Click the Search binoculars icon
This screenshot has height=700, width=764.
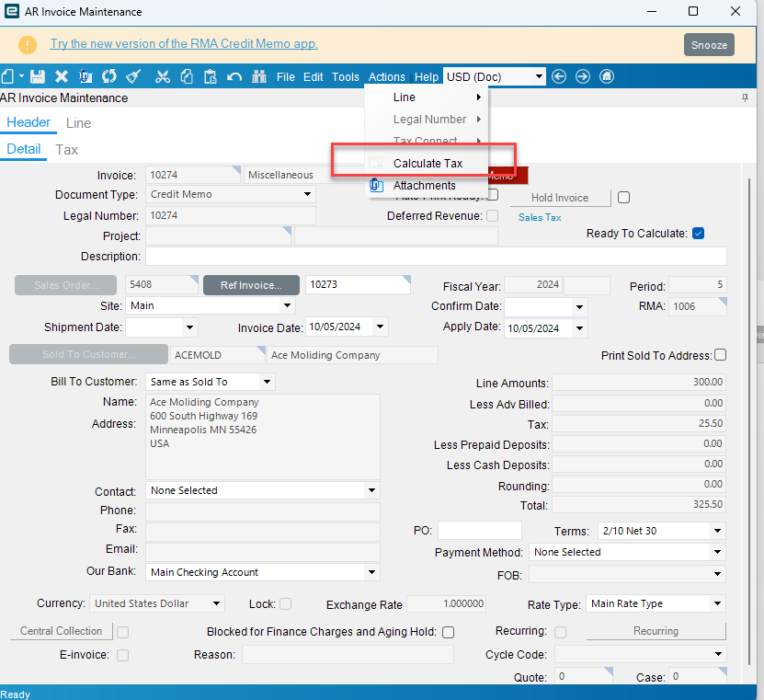point(258,76)
